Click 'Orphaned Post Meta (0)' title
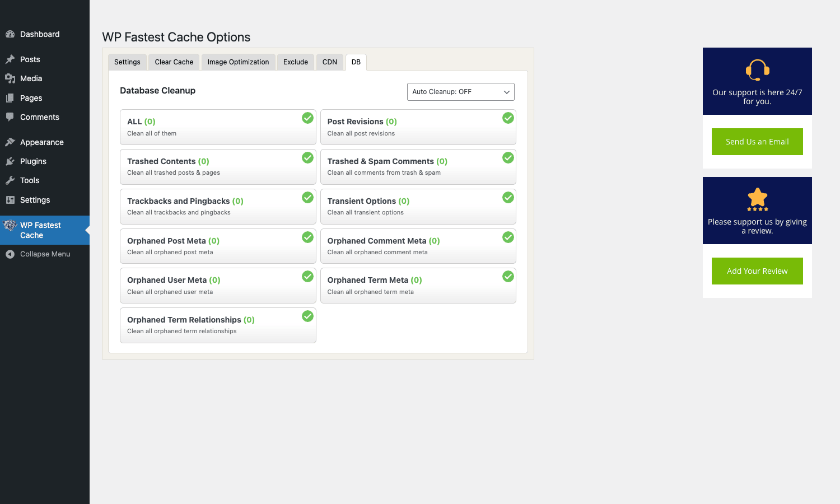This screenshot has width=840, height=504. (x=173, y=241)
